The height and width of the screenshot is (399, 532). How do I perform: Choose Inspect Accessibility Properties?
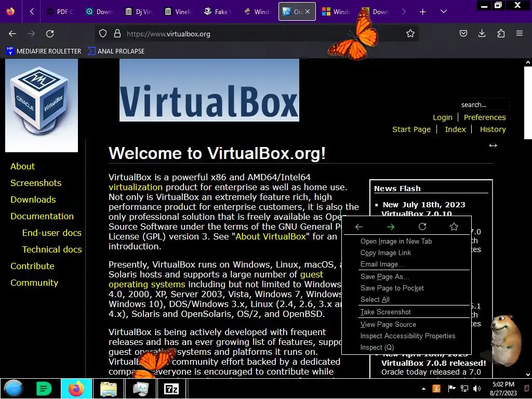[x=406, y=336]
